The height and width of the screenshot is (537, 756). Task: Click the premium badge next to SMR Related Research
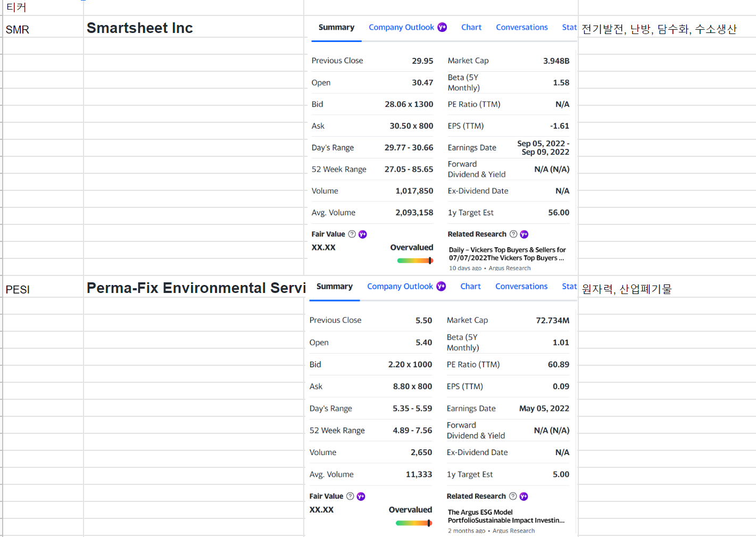[x=524, y=234]
